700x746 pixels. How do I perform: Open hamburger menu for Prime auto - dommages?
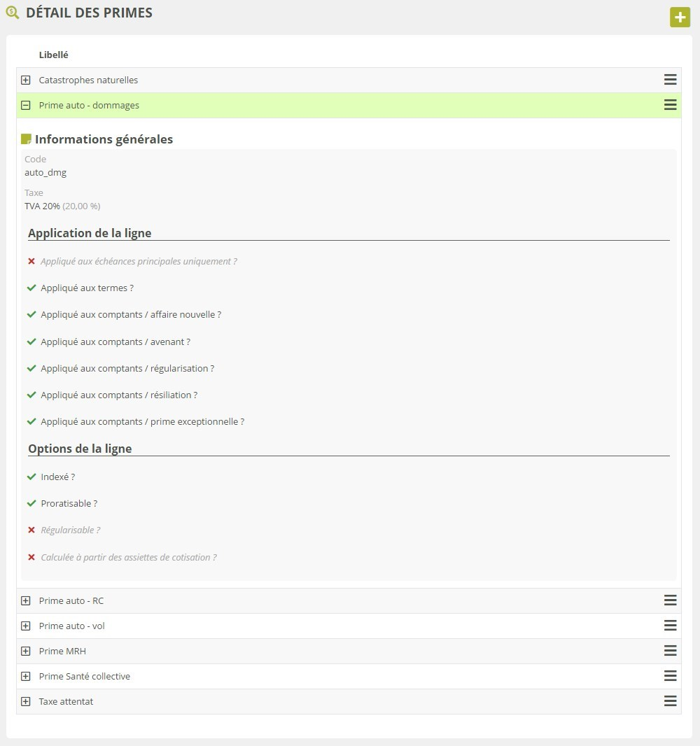pyautogui.click(x=670, y=105)
